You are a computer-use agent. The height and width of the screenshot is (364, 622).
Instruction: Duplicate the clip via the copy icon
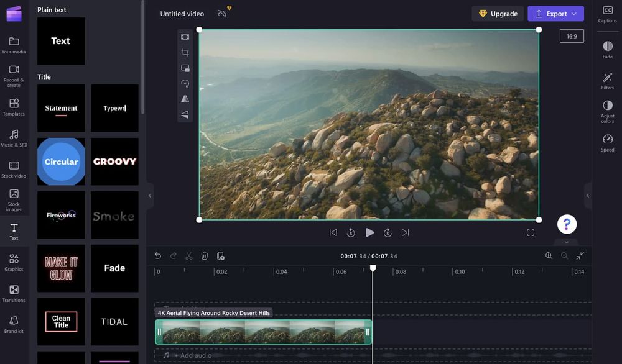point(220,255)
